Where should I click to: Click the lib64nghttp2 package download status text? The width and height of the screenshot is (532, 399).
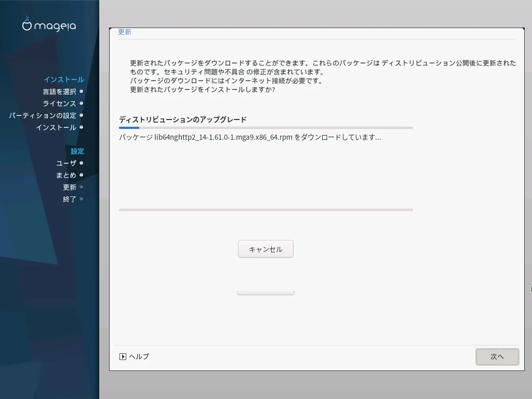[250, 137]
